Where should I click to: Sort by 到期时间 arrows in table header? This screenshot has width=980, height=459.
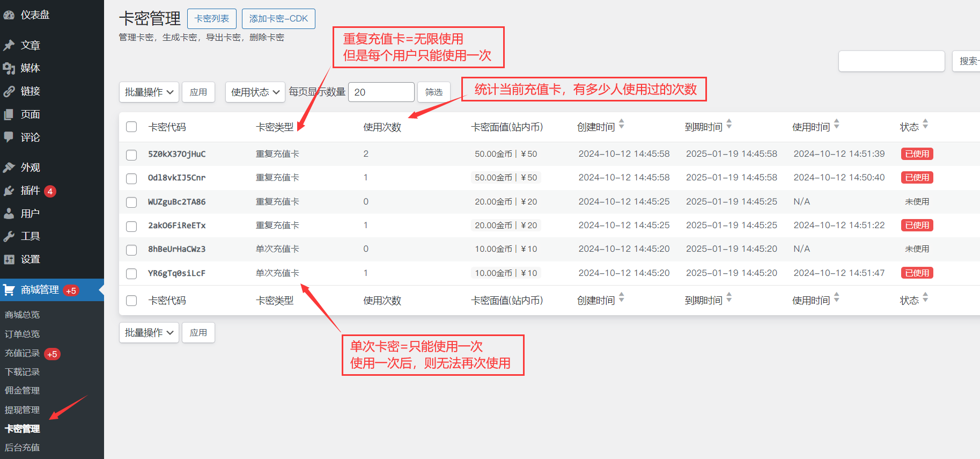[x=729, y=124]
